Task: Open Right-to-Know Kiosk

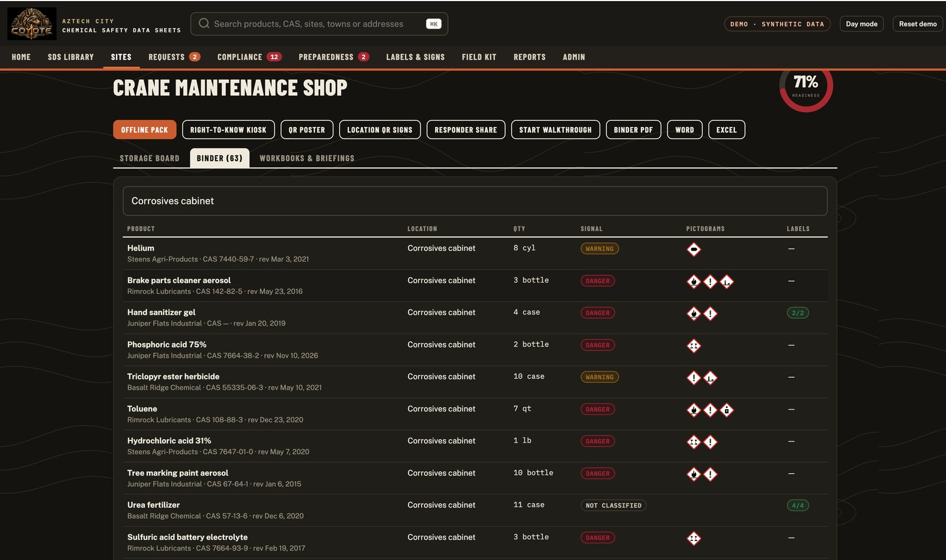Action: pos(228,130)
